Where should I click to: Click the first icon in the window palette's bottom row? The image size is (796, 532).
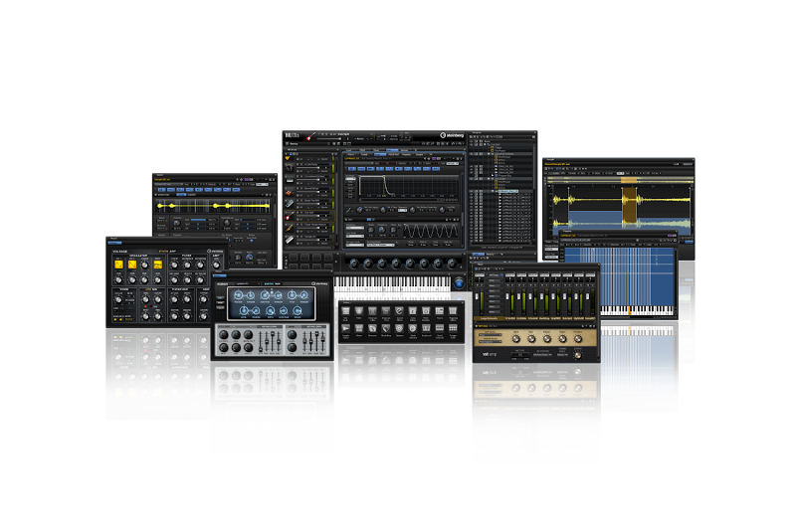point(345,328)
